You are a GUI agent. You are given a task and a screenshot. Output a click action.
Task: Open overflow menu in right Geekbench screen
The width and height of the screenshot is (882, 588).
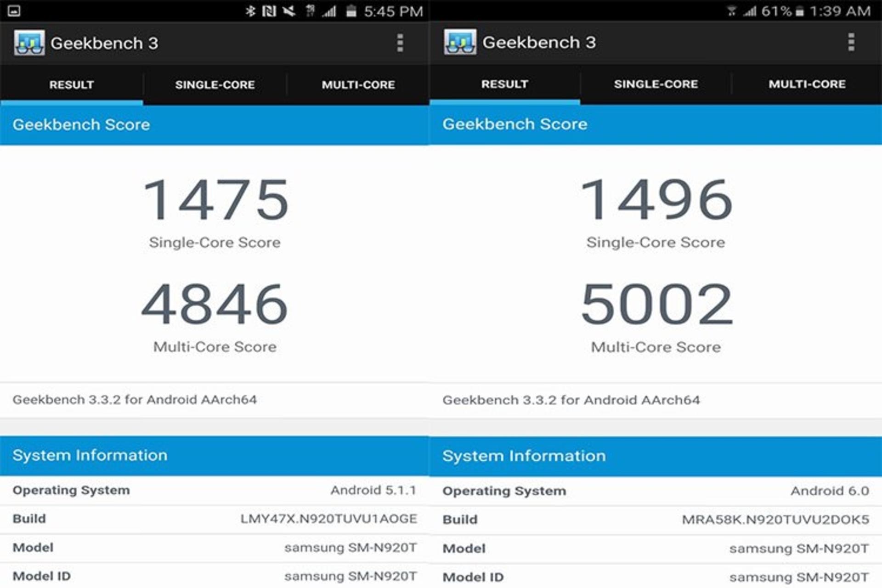pos(851,42)
